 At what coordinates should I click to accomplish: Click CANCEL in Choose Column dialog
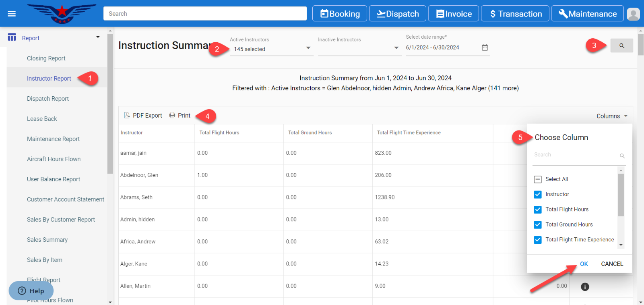click(x=612, y=264)
